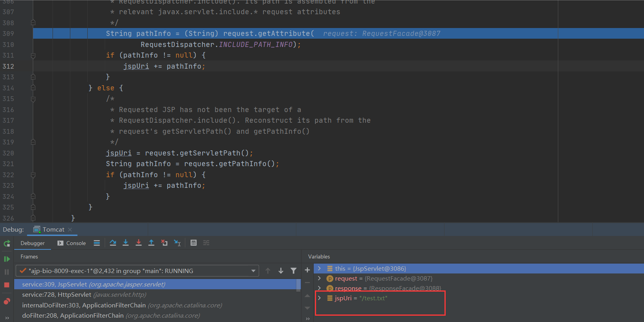Image resolution: width=644 pixels, height=322 pixels.
Task: Step out of the current method
Action: click(151, 243)
